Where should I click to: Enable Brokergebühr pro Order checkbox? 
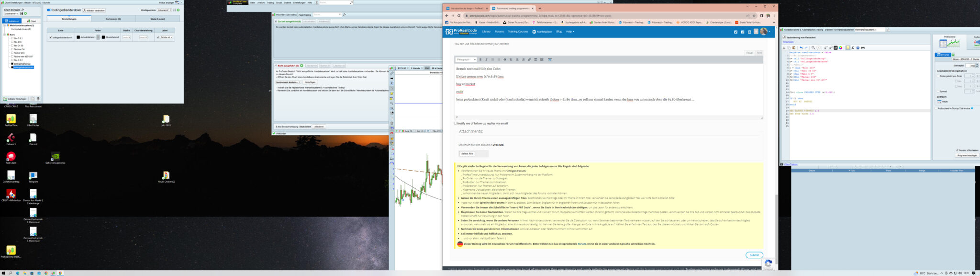click(938, 76)
